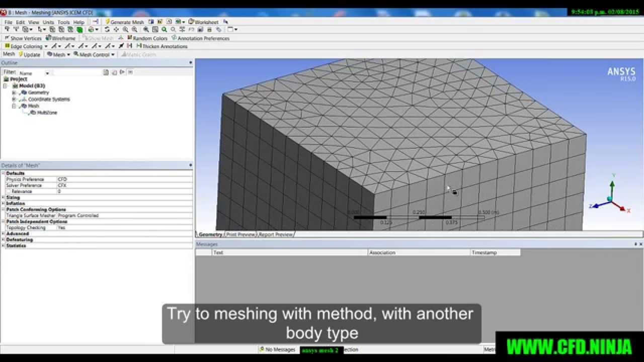644x362 pixels.
Task: Switch to the Print Preview tab
Action: click(x=241, y=234)
